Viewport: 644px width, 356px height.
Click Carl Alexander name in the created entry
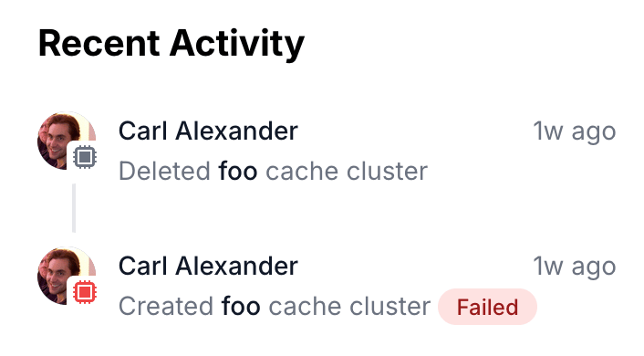tap(208, 266)
